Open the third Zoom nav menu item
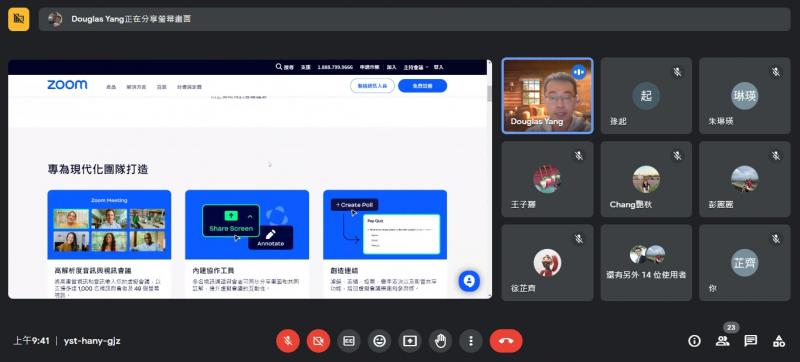 161,87
